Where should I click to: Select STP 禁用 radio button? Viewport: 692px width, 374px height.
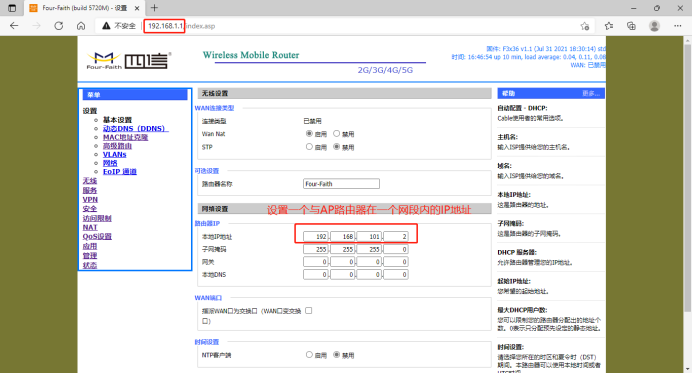336,147
